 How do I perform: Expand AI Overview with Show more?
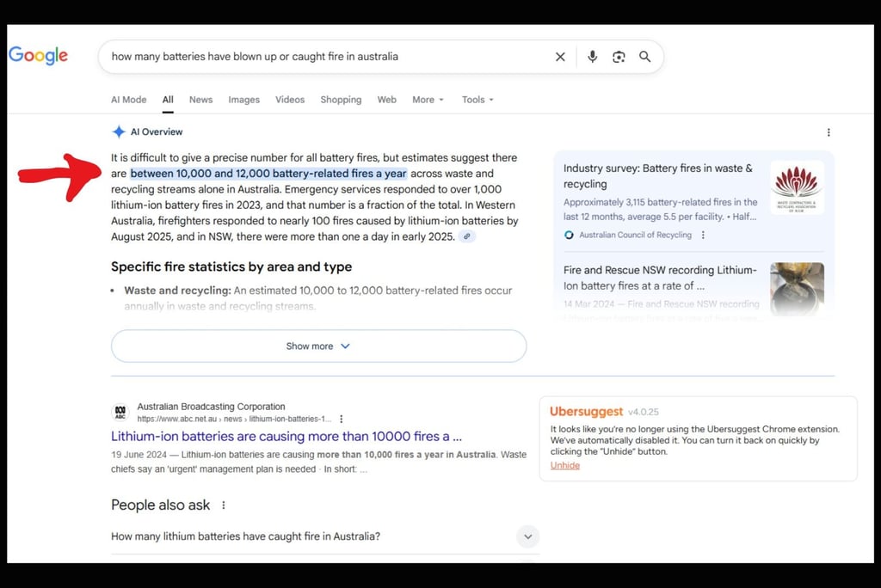pyautogui.click(x=318, y=346)
